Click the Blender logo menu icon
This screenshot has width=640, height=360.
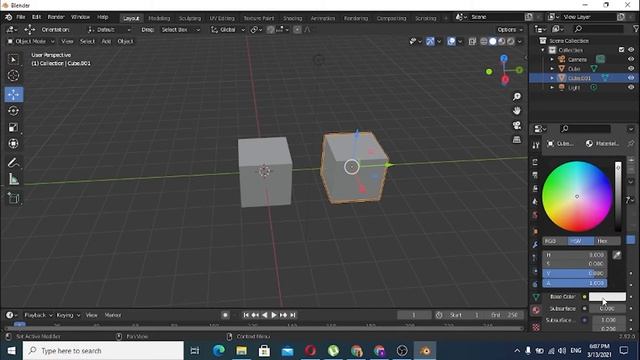8,17
